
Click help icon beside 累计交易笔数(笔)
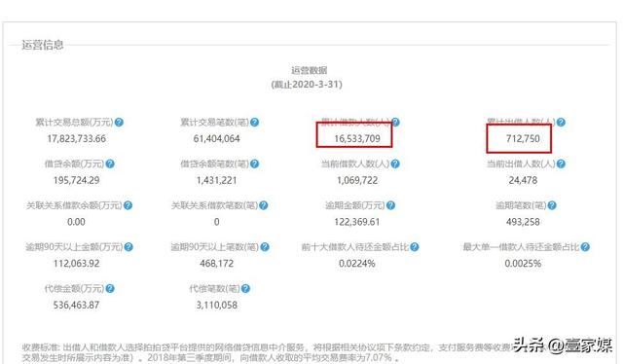tap(255, 123)
